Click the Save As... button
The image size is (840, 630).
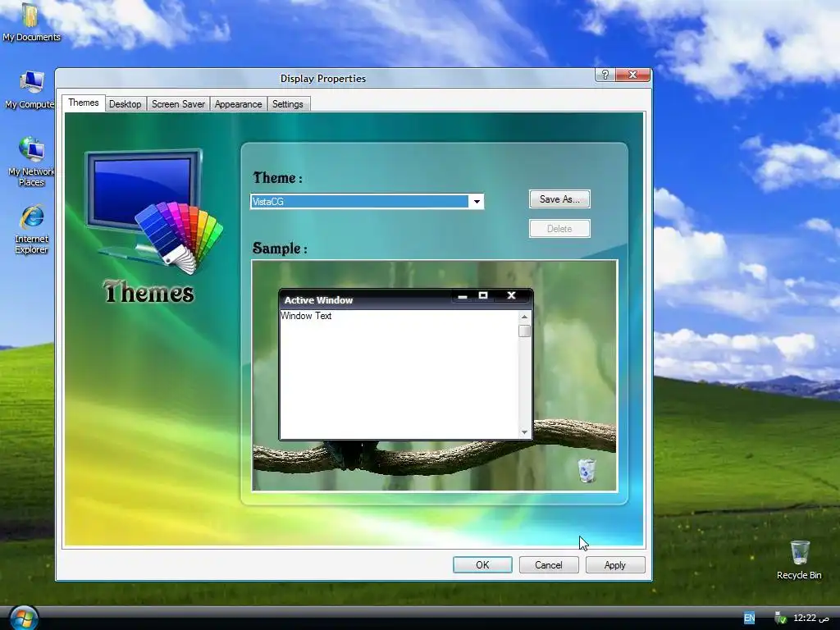tap(559, 199)
